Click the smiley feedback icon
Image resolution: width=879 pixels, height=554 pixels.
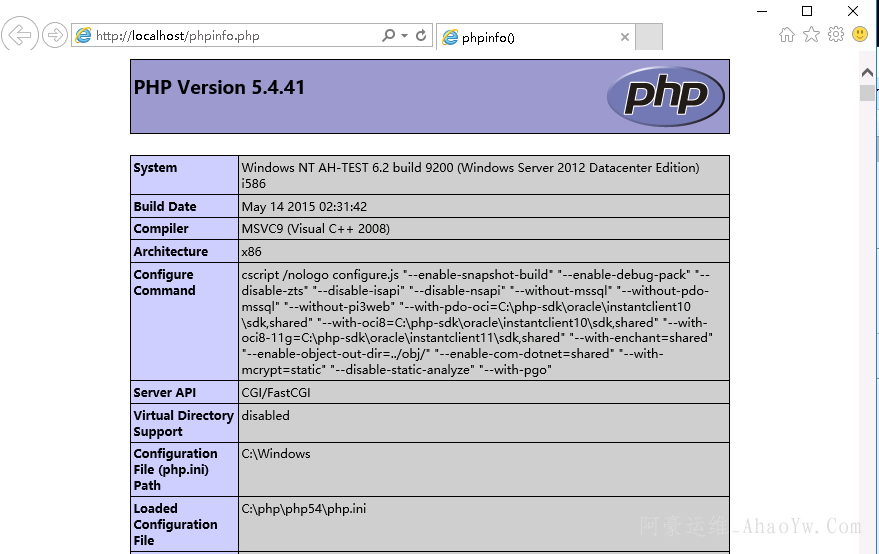pos(860,35)
